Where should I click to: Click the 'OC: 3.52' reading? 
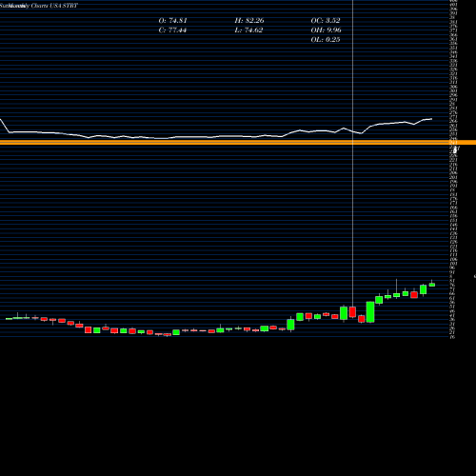tap(326, 21)
